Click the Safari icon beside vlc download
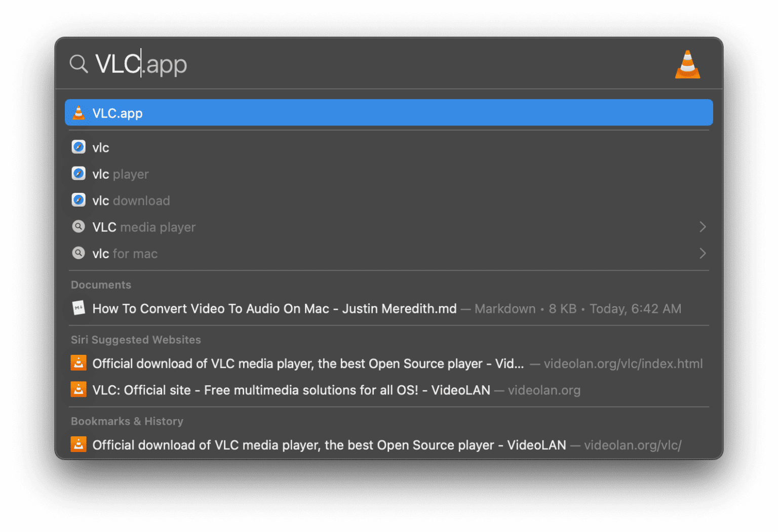 (79, 200)
